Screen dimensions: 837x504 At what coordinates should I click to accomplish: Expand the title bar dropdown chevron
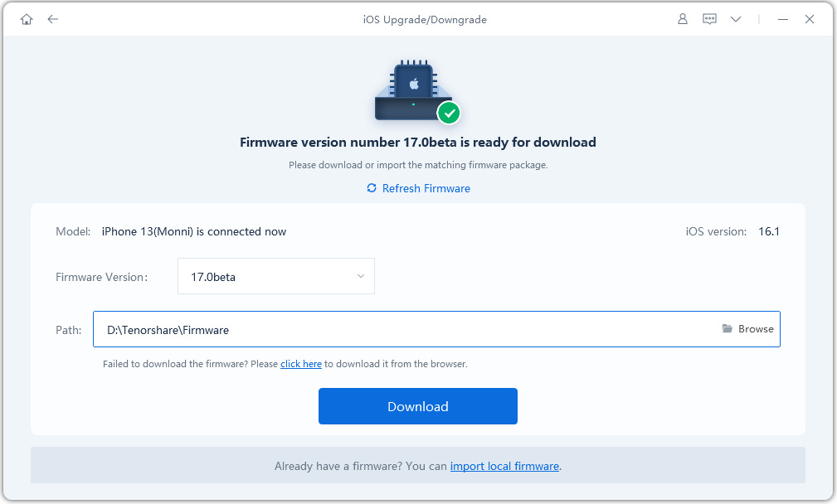pyautogui.click(x=736, y=19)
